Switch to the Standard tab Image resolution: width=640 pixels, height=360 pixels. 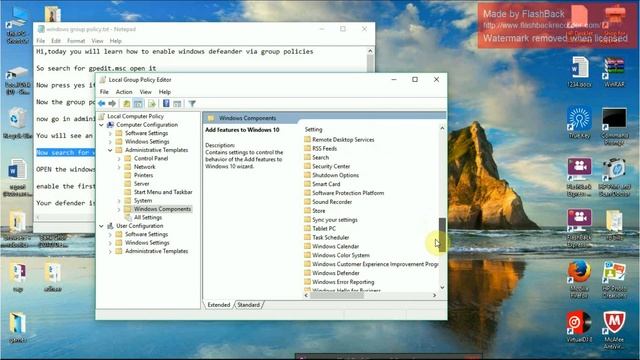pos(249,305)
